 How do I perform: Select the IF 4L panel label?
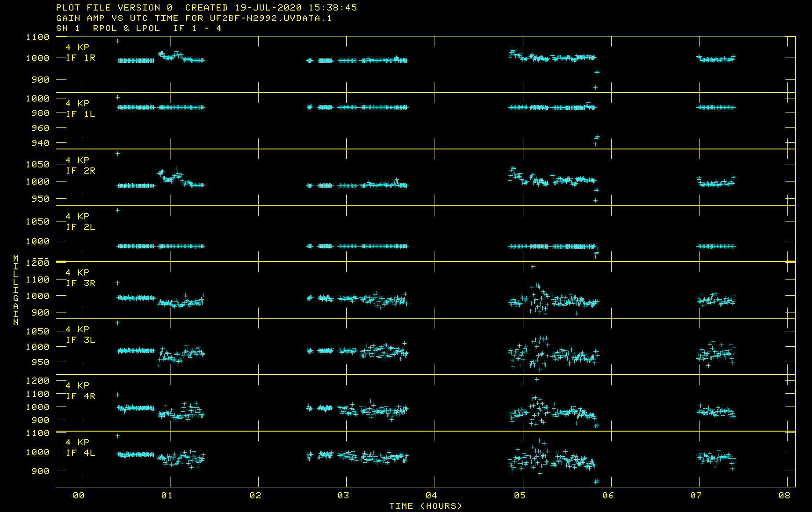80,453
